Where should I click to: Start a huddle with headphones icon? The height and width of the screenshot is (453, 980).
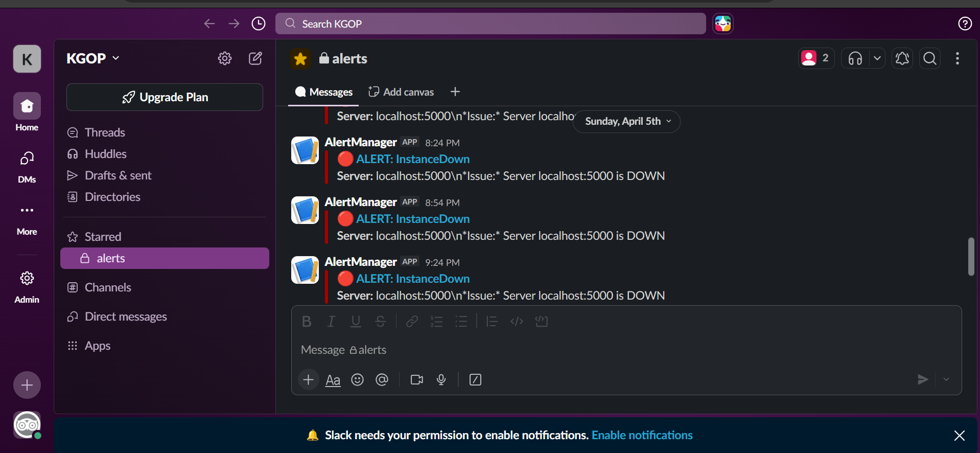[855, 58]
